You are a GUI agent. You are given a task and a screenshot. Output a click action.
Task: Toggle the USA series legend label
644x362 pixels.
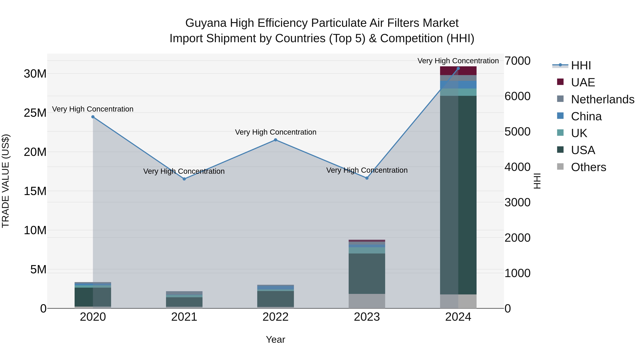(x=583, y=150)
